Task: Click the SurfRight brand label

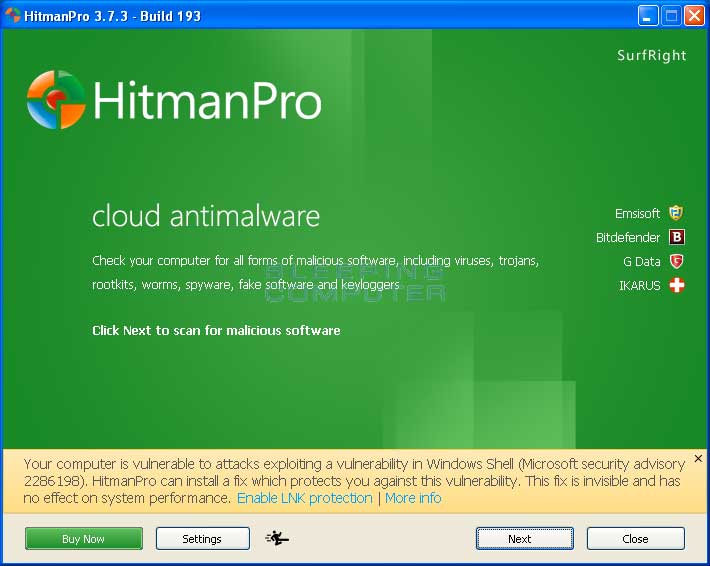Action: (x=652, y=56)
